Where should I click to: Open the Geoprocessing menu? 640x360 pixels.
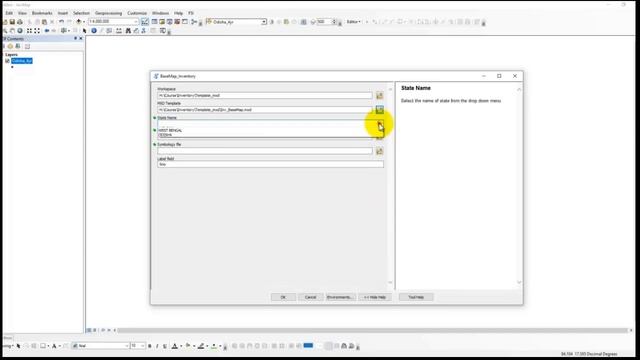108,13
